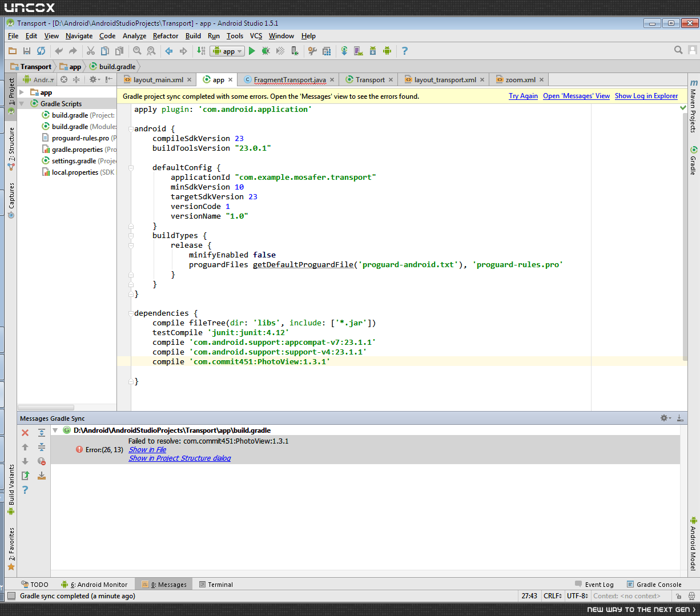Image resolution: width=700 pixels, height=616 pixels.
Task: Attach debugger to Android process icon
Action: (x=295, y=51)
